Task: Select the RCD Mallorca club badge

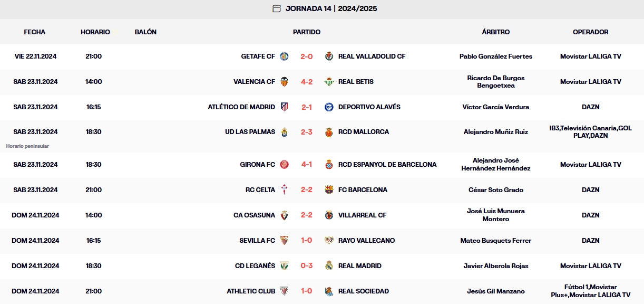Action: pos(330,132)
